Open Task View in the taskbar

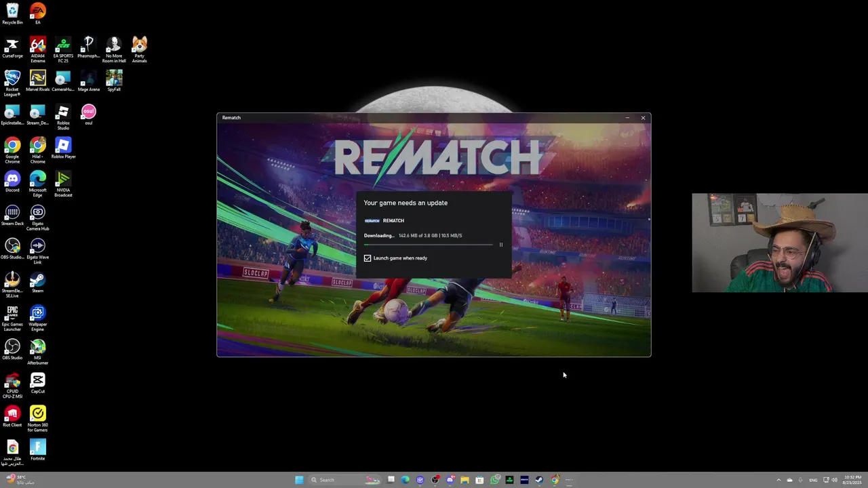(x=391, y=480)
